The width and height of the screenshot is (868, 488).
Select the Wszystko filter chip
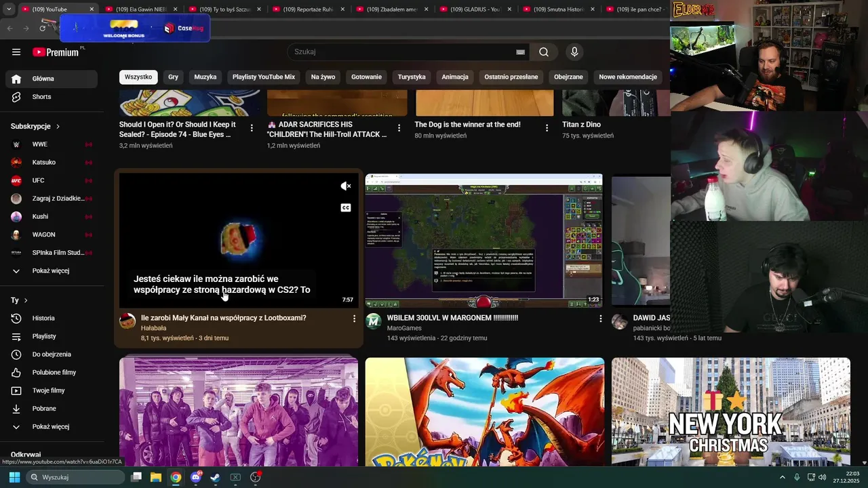pos(138,77)
